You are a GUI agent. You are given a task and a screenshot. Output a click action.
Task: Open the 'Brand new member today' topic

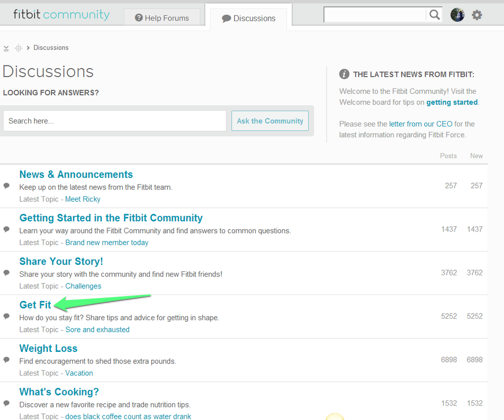coord(107,243)
